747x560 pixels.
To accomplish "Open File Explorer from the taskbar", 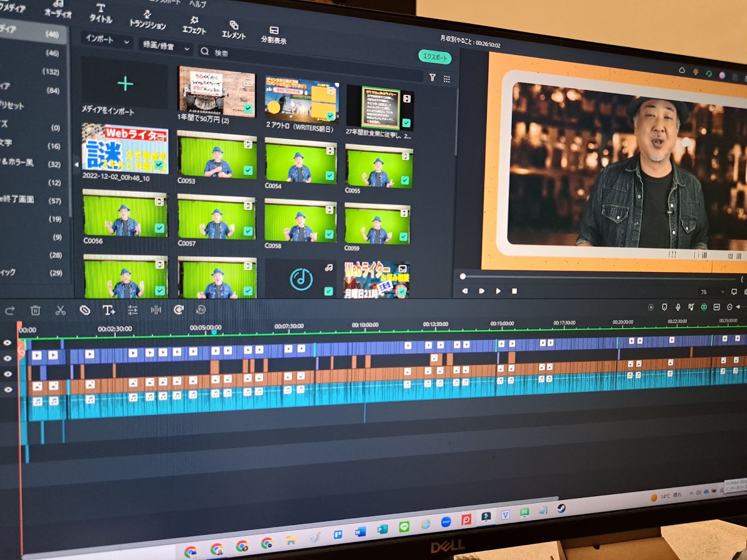I will pyautogui.click(x=291, y=541).
